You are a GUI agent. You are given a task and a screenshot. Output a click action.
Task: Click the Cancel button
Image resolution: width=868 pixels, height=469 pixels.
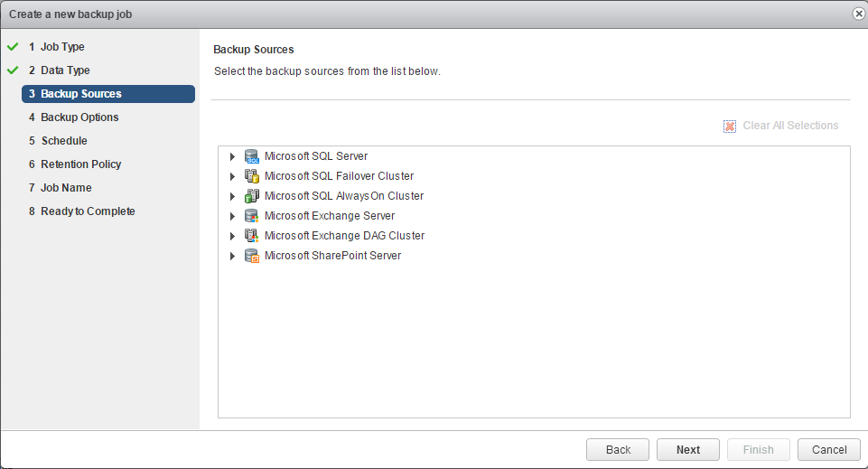[x=829, y=450]
